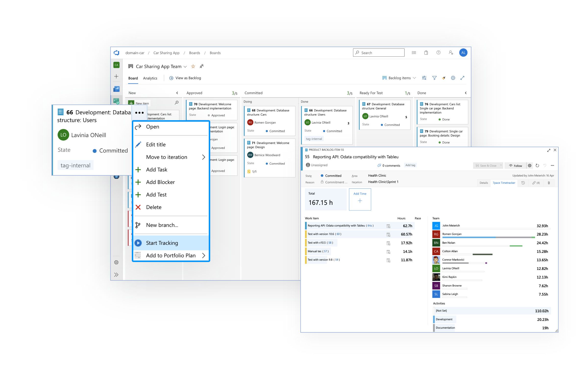Click the Azure DevOps logo

pyautogui.click(x=117, y=52)
